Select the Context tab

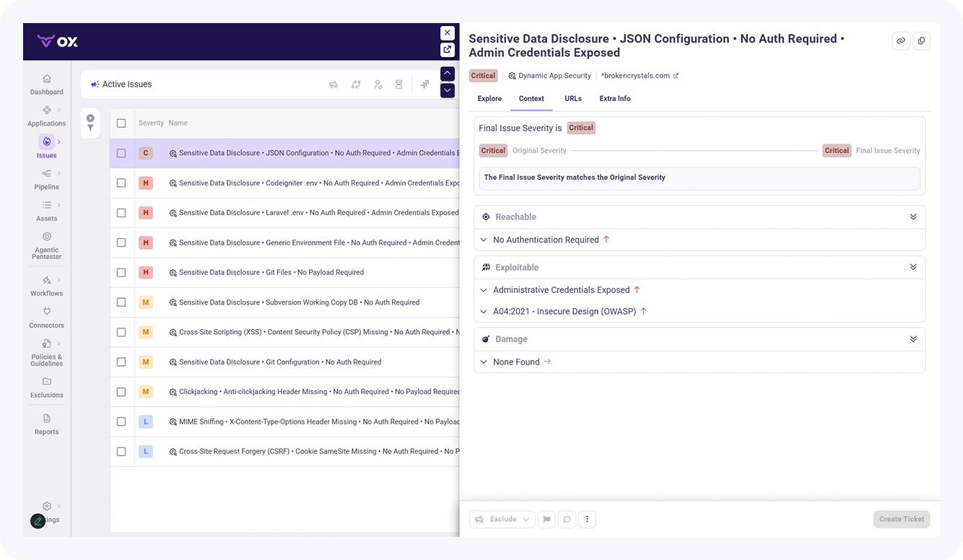point(531,99)
